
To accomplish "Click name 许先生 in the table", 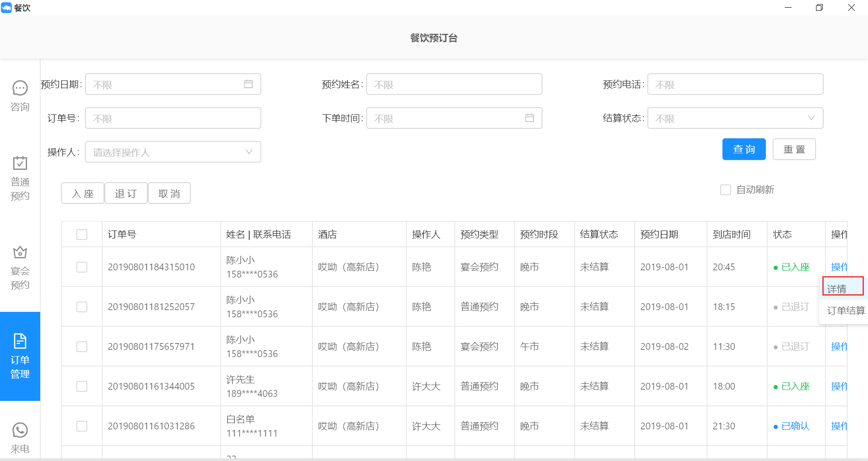I will tap(241, 380).
